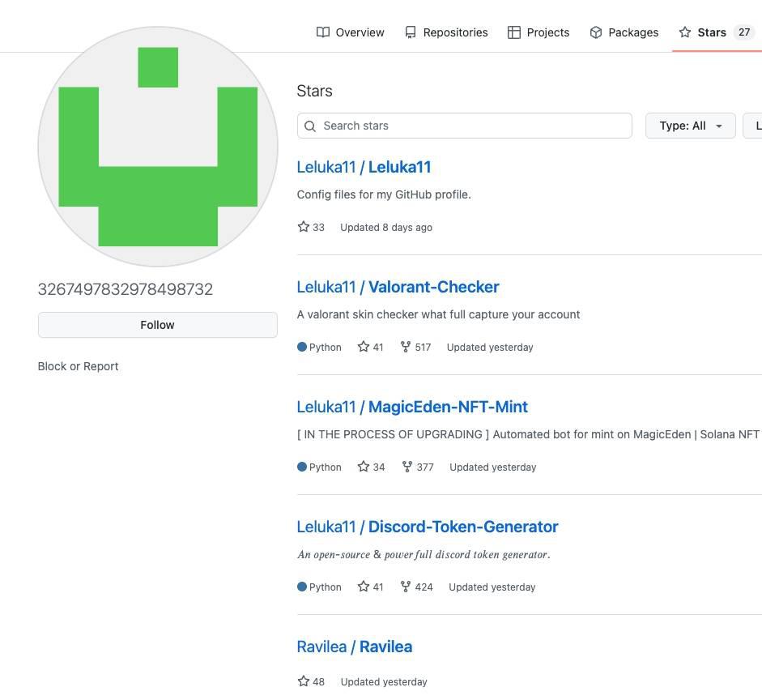Select the Stars tab

click(717, 32)
